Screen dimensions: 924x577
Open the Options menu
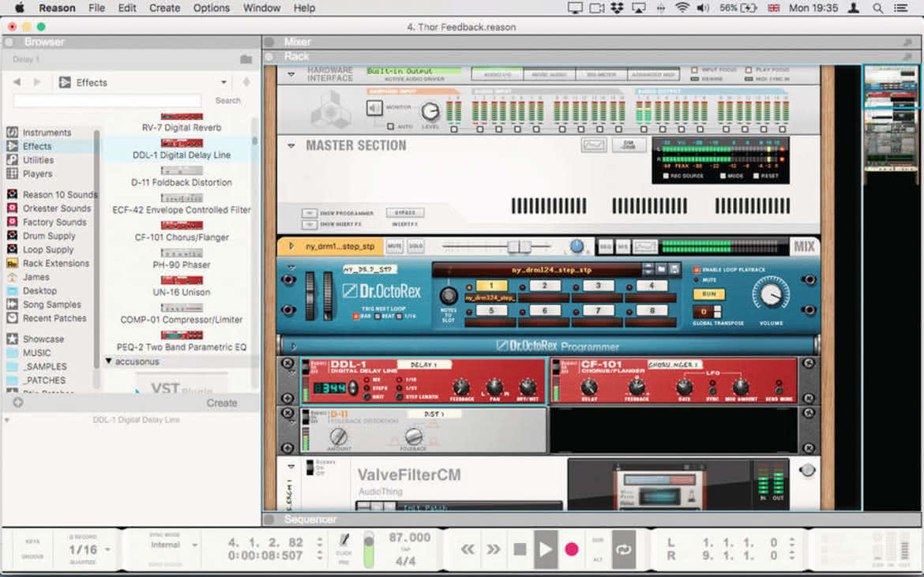pyautogui.click(x=211, y=8)
